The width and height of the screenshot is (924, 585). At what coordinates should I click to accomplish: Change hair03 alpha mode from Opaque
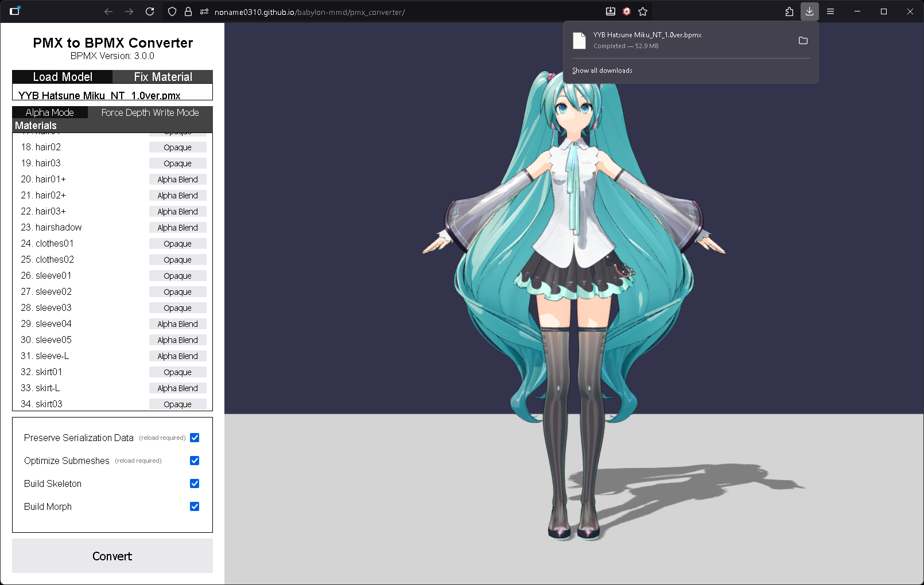pyautogui.click(x=178, y=163)
